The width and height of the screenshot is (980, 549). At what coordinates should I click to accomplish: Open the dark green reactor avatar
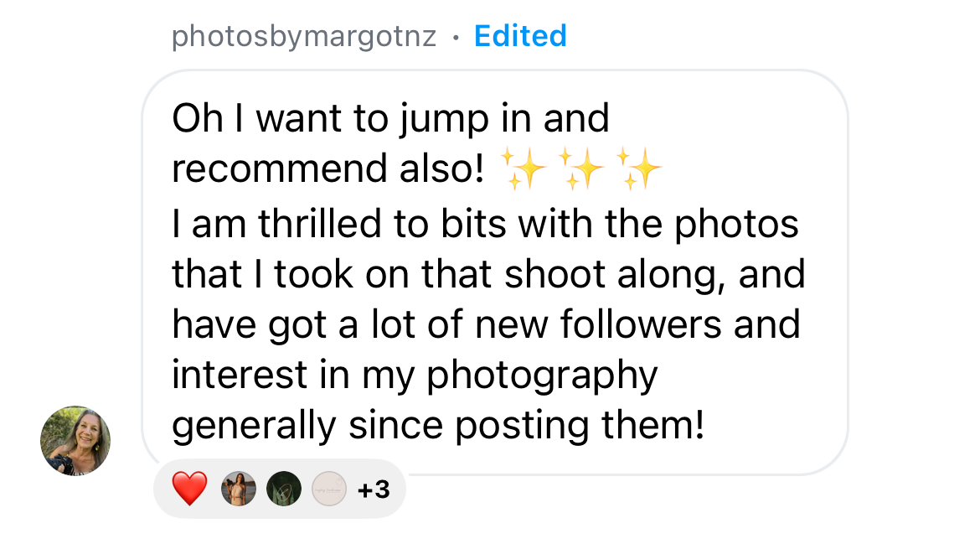[x=283, y=489]
